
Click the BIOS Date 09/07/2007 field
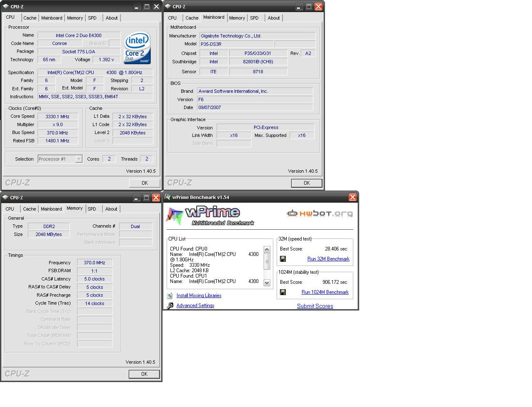[255, 107]
